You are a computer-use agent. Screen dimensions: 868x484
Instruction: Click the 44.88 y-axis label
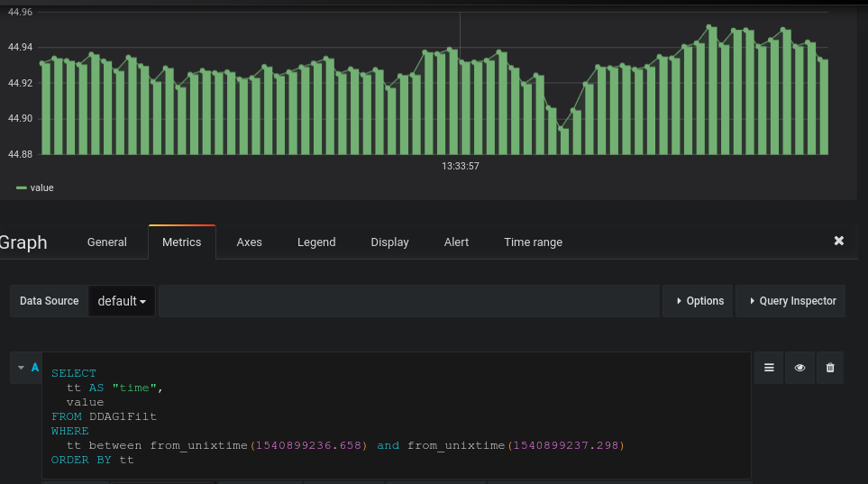(x=20, y=154)
